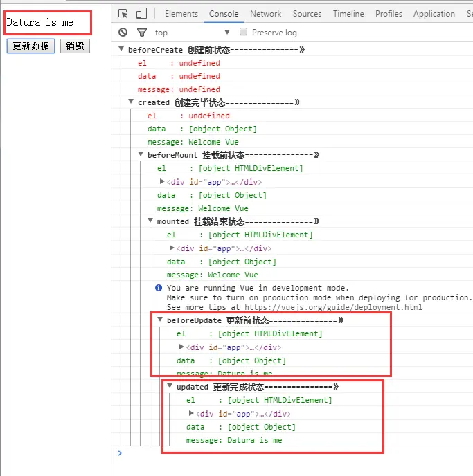This screenshot has height=476, width=473.
Task: Click the 销毁 button
Action: click(75, 46)
